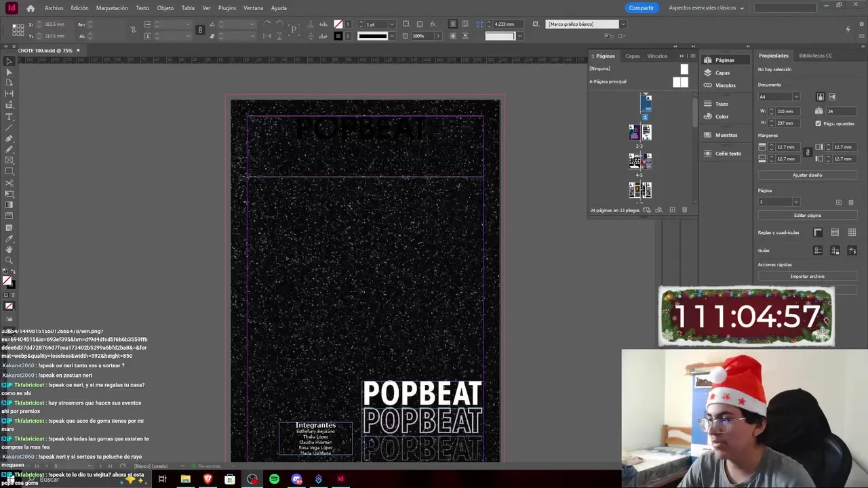Select the Rectangle Frame tool

coord(9,161)
